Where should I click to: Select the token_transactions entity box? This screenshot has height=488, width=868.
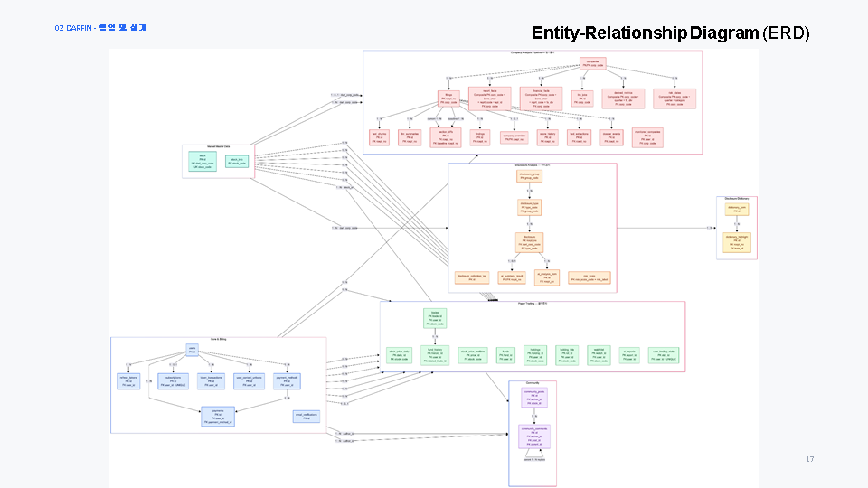click(211, 381)
